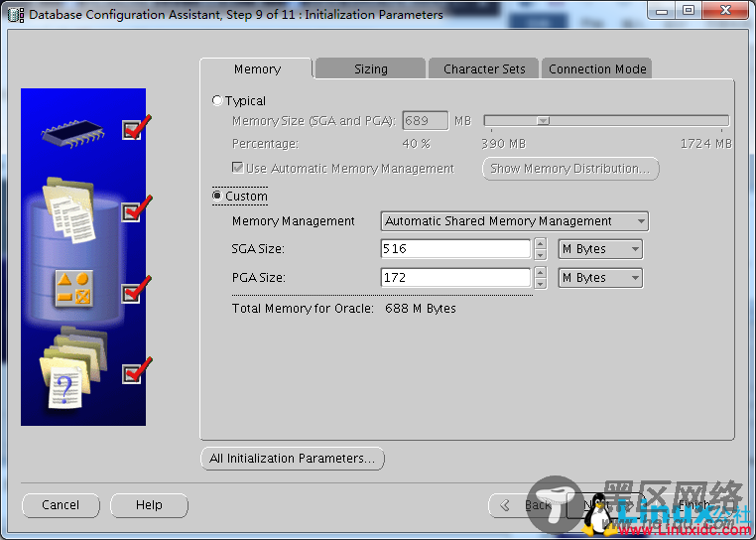Select the Typical radio button

(217, 100)
